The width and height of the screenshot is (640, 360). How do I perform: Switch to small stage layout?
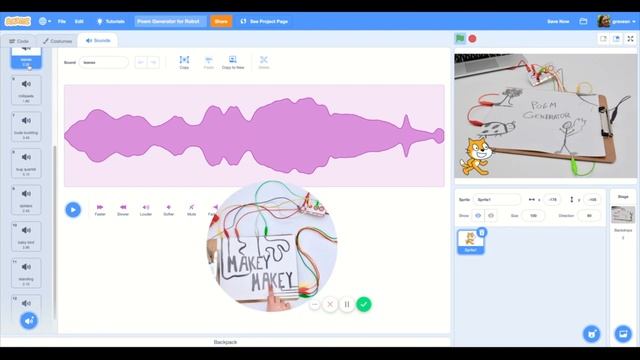(603, 39)
